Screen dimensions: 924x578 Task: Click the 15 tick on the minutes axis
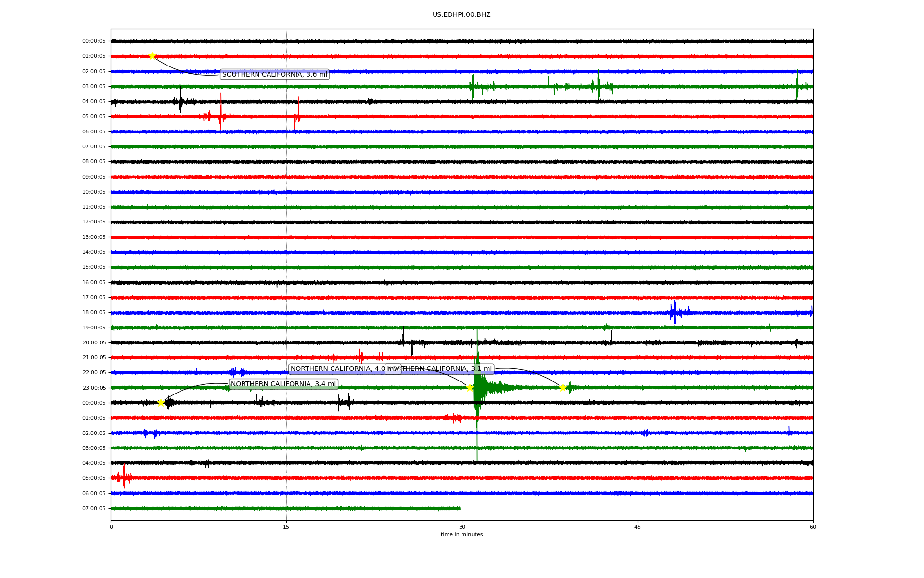pos(286,527)
